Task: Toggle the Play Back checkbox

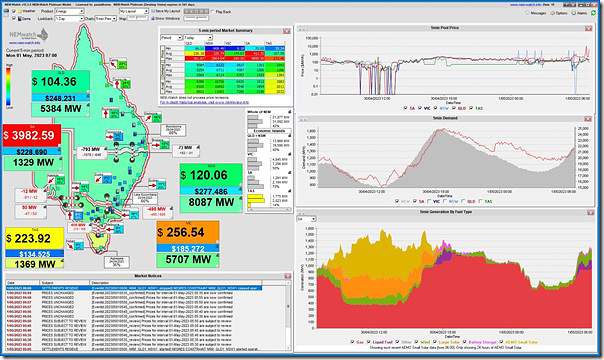Action: tap(213, 12)
